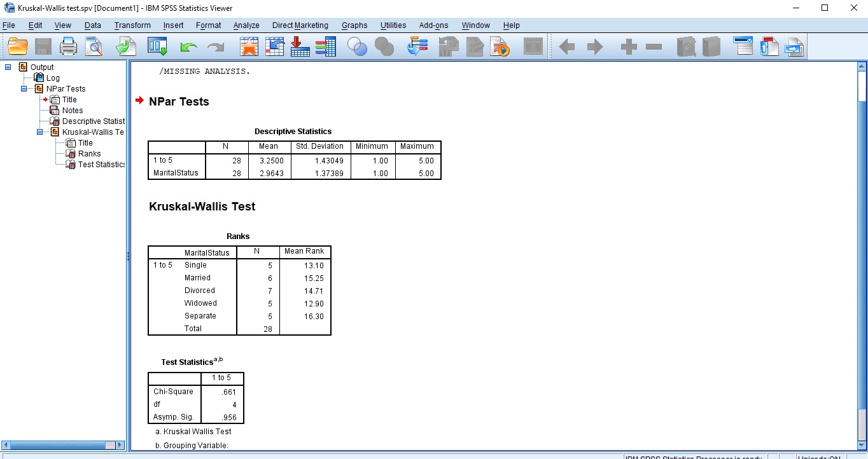This screenshot has height=459, width=868.
Task: Select Notes item in outline tree
Action: coord(72,111)
